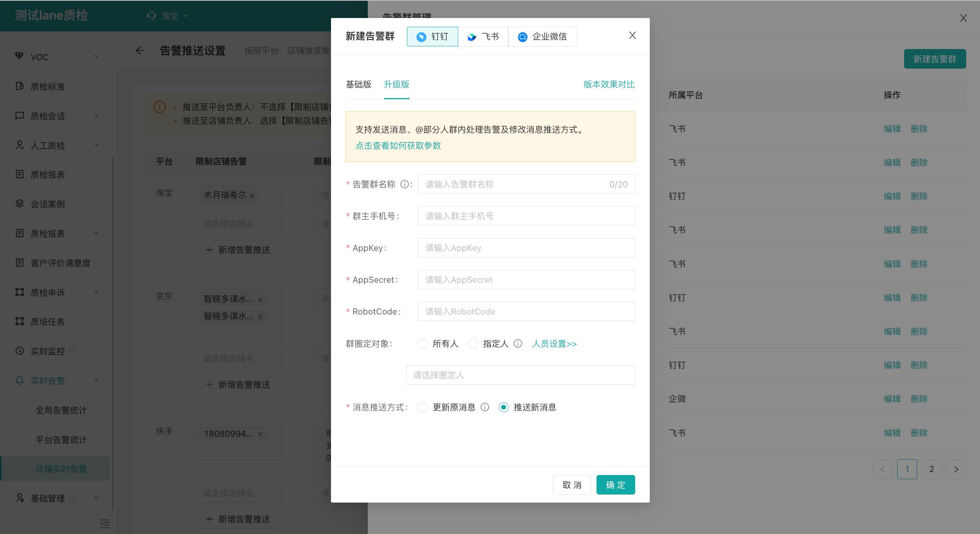Click 新增告警推送 button under 淘宝
The height and width of the screenshot is (534, 980).
238,250
